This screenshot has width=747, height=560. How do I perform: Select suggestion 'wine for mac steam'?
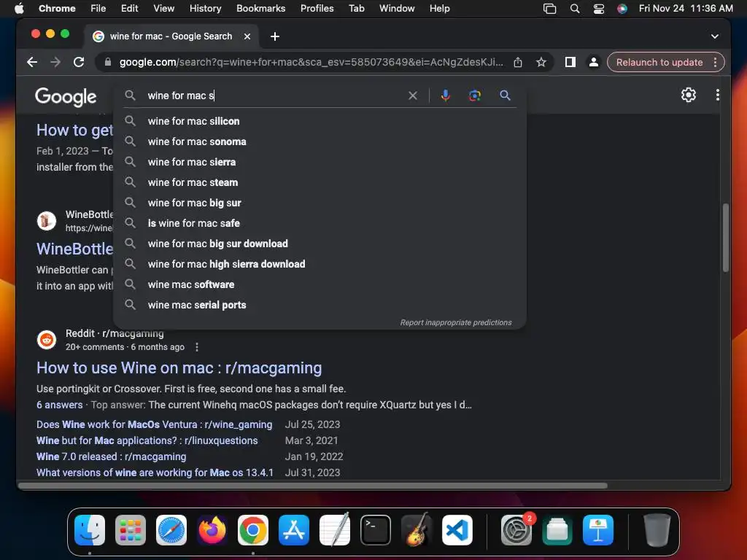click(x=320, y=182)
